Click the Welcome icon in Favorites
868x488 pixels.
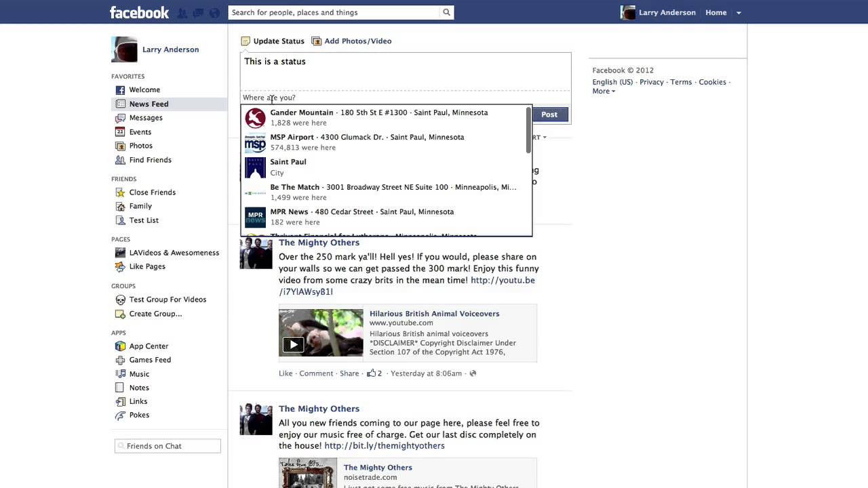click(120, 90)
